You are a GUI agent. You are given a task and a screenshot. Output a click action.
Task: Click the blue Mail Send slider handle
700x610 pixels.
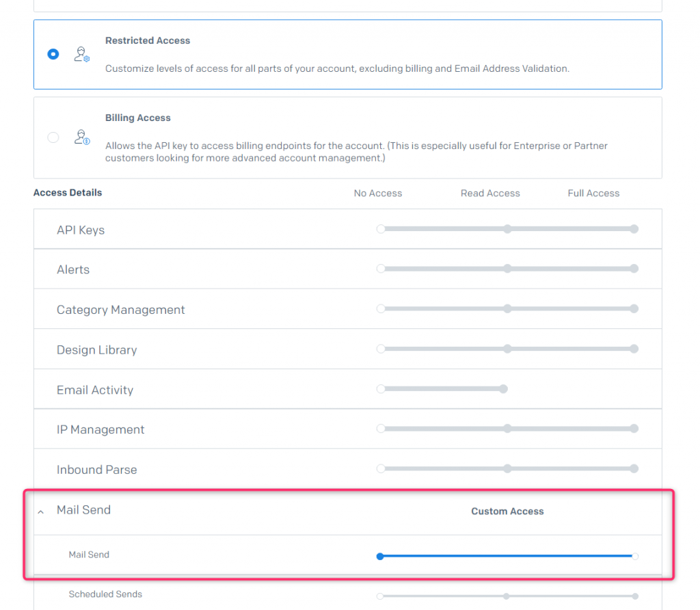pos(380,556)
